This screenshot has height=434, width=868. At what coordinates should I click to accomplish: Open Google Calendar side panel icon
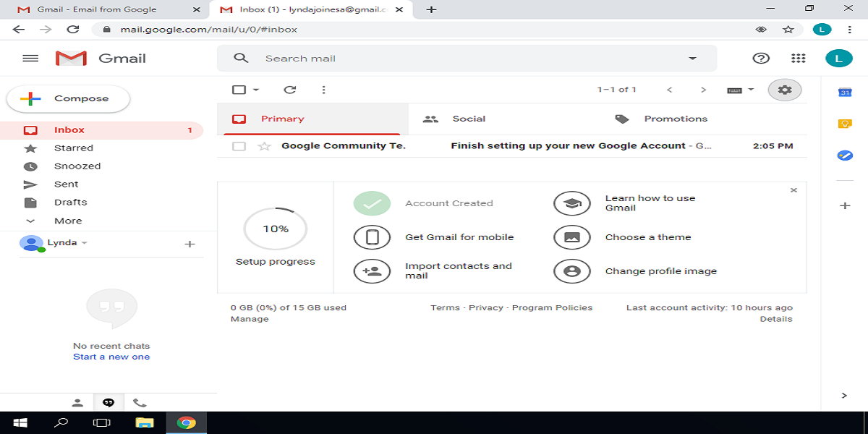point(844,92)
